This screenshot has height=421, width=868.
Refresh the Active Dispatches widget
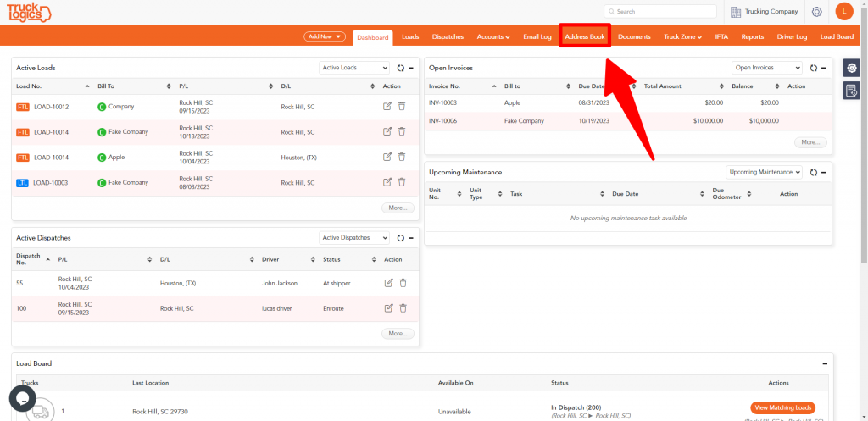point(401,238)
